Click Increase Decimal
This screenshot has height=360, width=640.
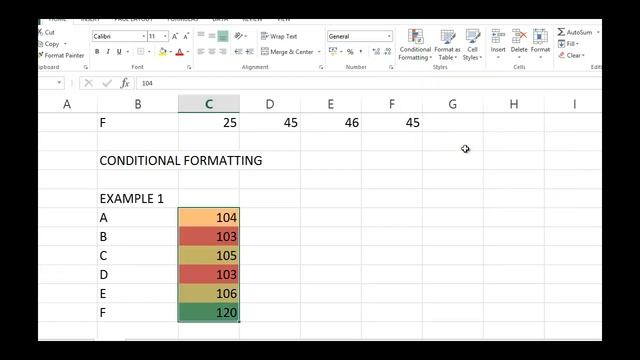pyautogui.click(x=376, y=51)
